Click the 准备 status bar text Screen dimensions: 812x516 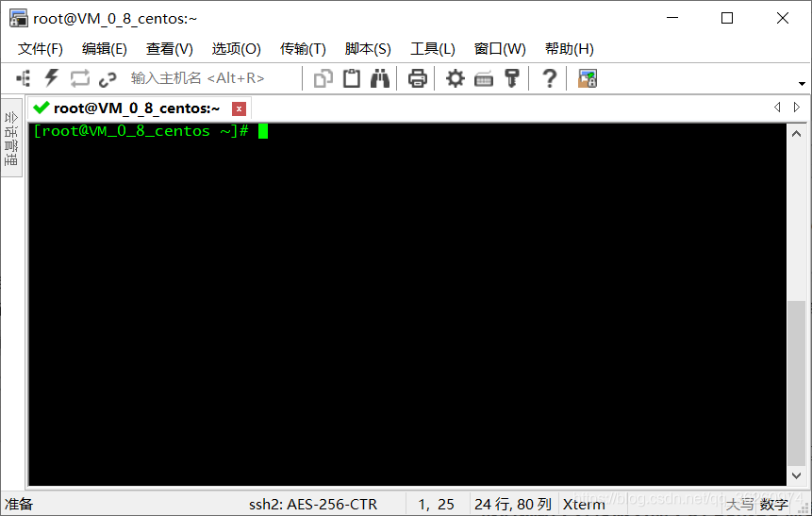click(19, 504)
